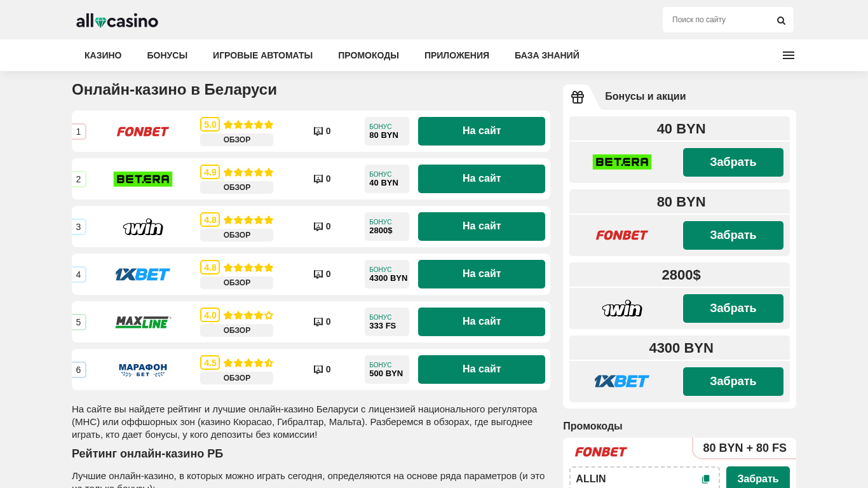Open the Обзор link for 1xBet
868x488 pixels.
[x=236, y=283]
